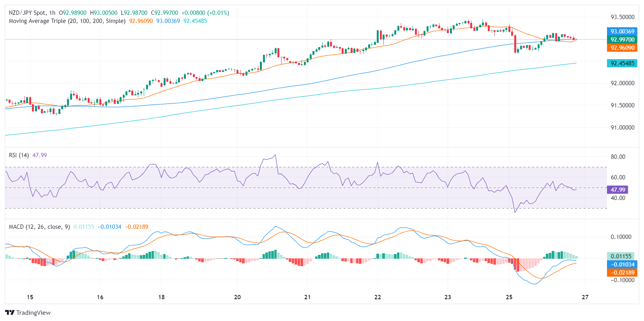
Task: Click the C92.99700 close price value
Action: coord(165,13)
